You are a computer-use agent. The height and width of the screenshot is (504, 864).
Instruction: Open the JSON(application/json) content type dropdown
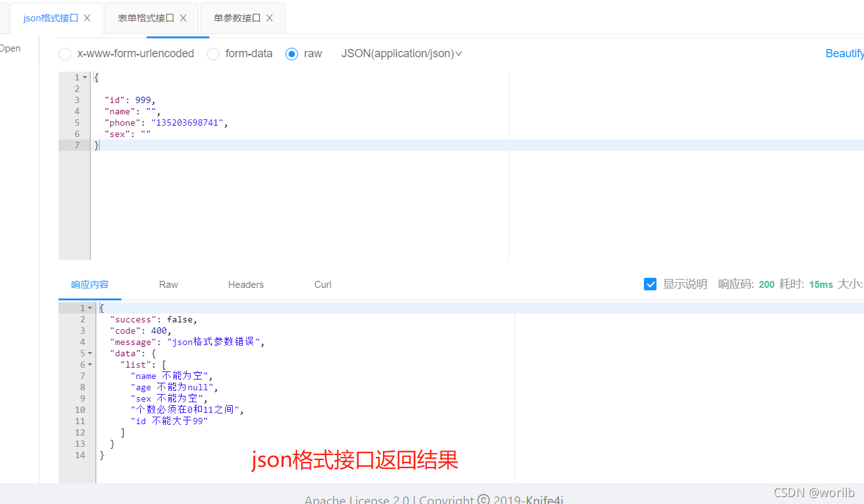(x=402, y=54)
